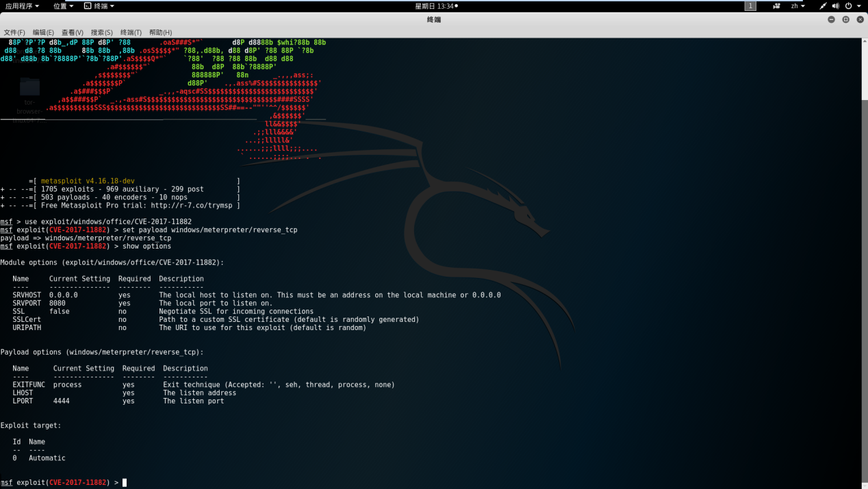This screenshot has height=489, width=868.
Task: Click 'Negotiate SSL for incoming connections' description
Action: [236, 312]
